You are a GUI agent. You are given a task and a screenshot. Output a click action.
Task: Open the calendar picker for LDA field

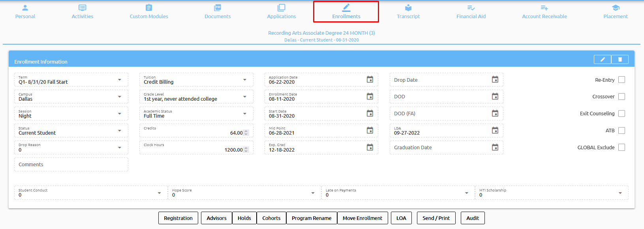pos(495,131)
